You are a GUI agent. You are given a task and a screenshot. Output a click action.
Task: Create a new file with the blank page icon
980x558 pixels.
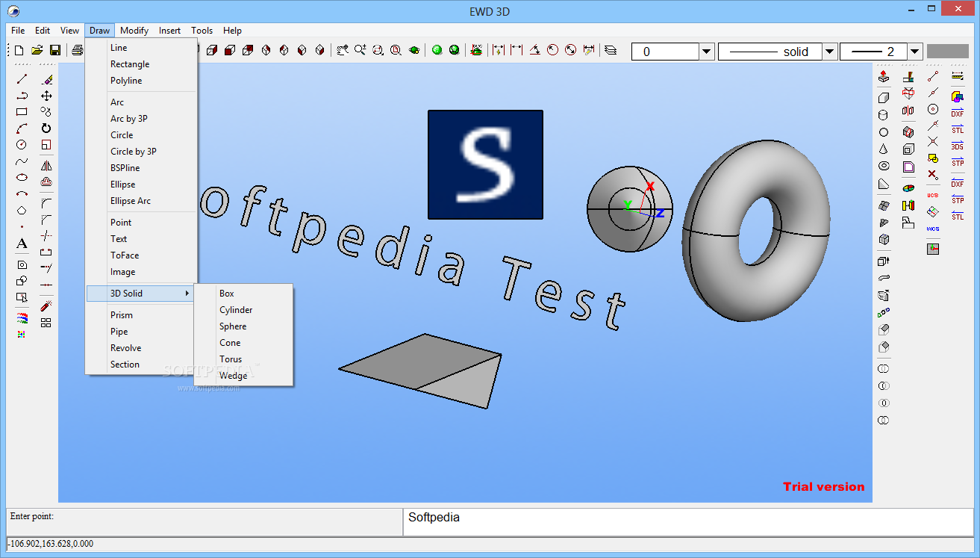pyautogui.click(x=19, y=50)
